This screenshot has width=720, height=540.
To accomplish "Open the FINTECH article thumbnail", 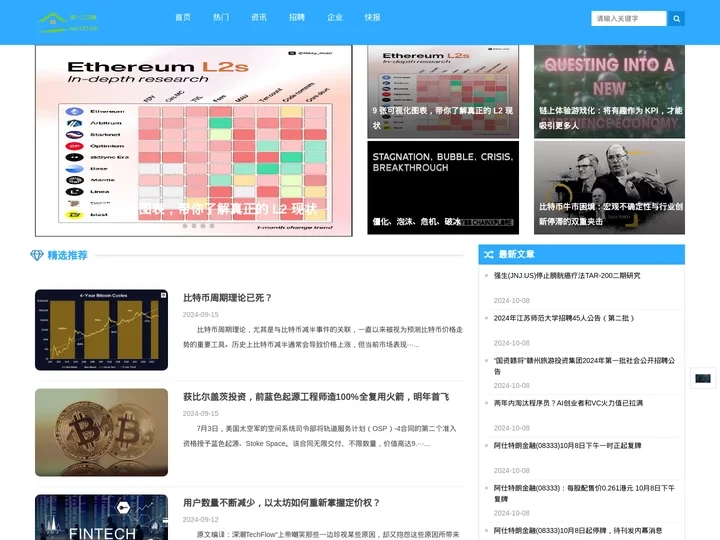I will coord(101,517).
